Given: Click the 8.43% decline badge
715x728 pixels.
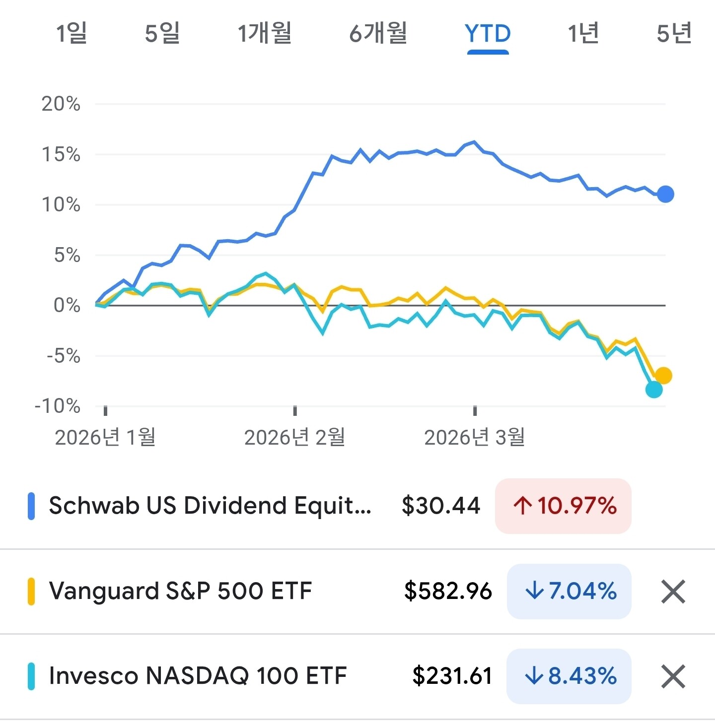Looking at the screenshot, I should [x=569, y=676].
